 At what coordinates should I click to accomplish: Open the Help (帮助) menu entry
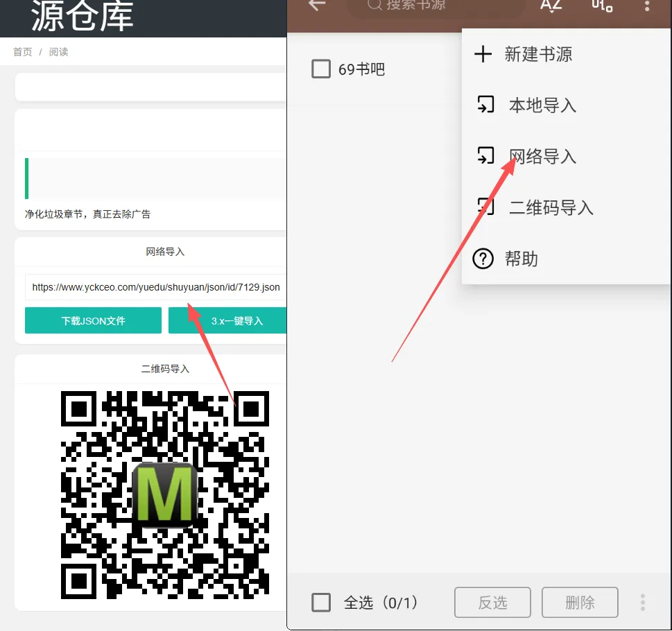pos(566,259)
